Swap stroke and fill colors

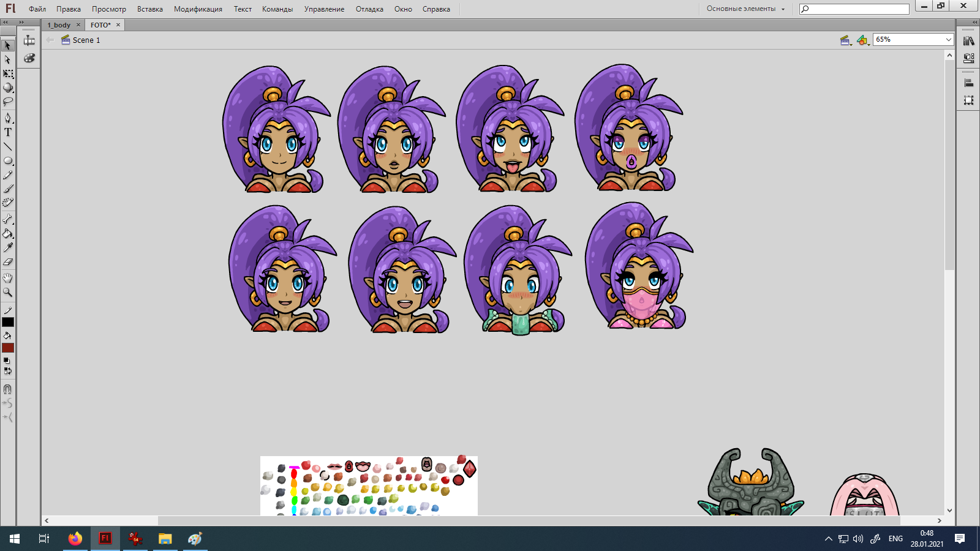coord(7,371)
